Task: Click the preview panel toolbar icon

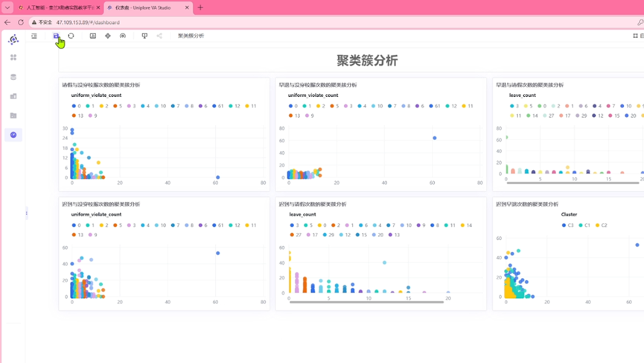Action: 93,36
